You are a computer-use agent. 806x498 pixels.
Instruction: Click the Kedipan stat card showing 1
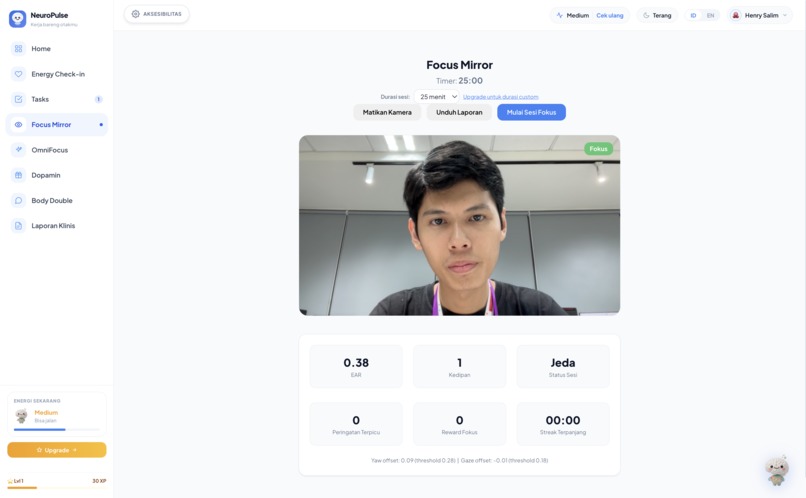pos(460,366)
